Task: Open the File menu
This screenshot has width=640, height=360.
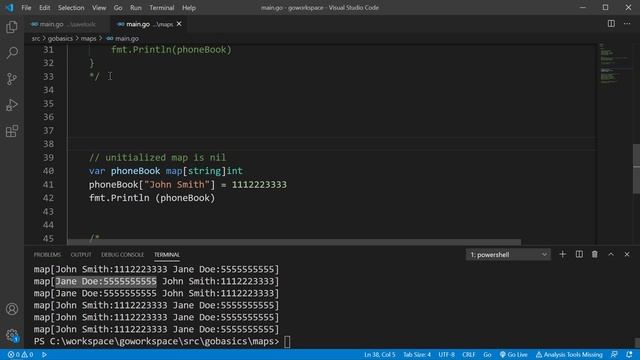Action: [x=26, y=8]
